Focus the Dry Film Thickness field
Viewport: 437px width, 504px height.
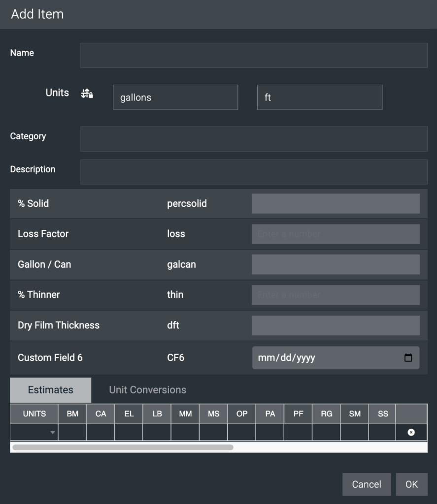tap(336, 325)
